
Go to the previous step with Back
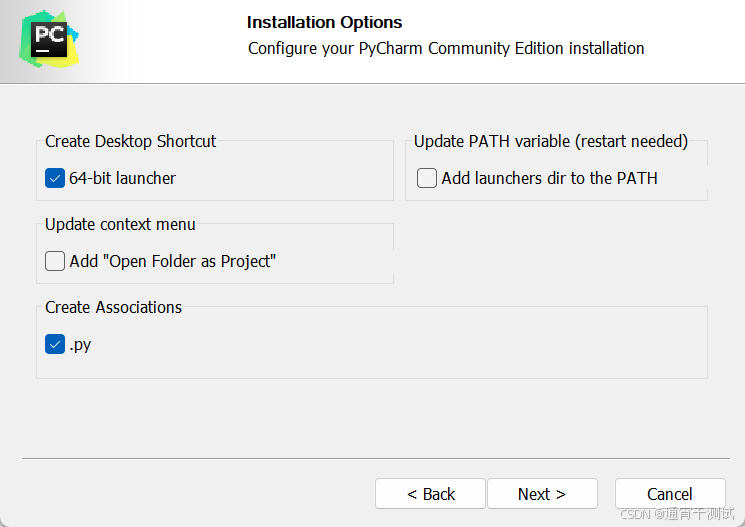coord(430,494)
